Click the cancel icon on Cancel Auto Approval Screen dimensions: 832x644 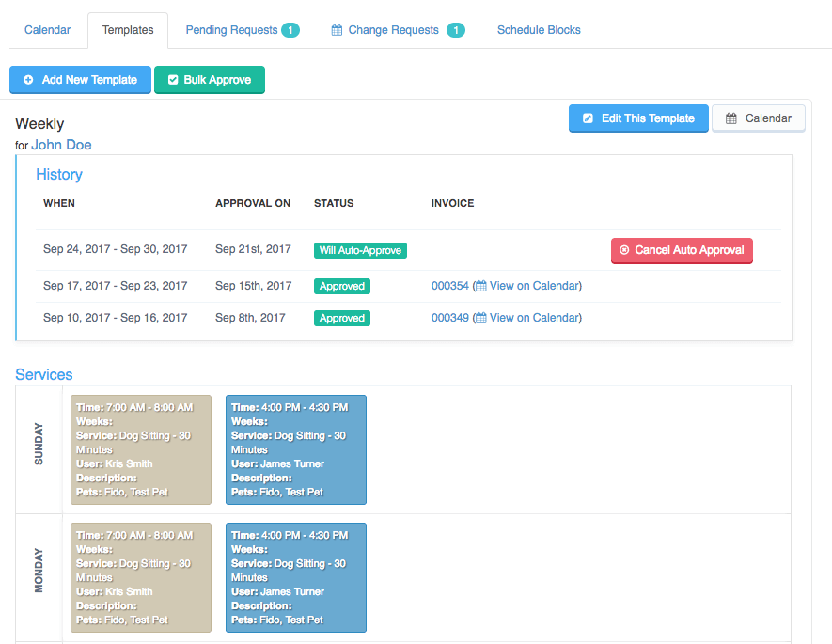[624, 250]
